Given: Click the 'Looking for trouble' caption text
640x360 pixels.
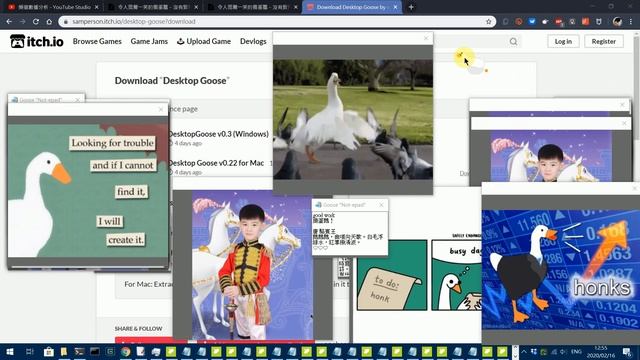Looking at the screenshot, I should tap(113, 143).
